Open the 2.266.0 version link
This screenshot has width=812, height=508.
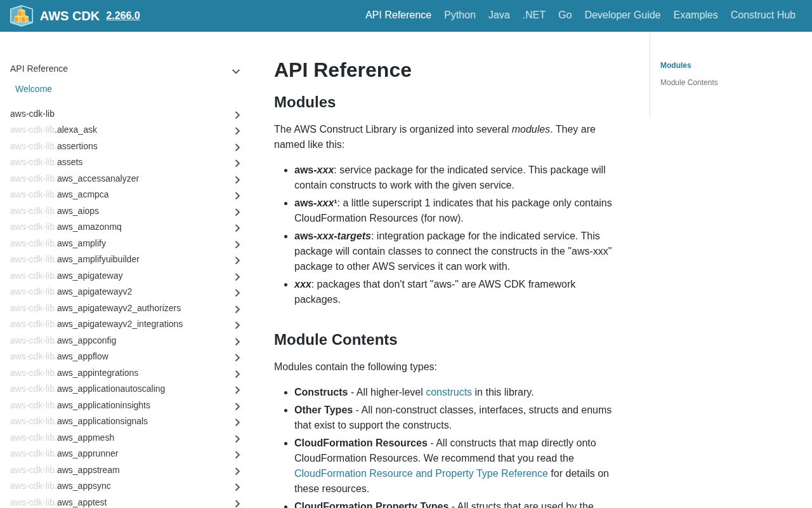point(123,16)
